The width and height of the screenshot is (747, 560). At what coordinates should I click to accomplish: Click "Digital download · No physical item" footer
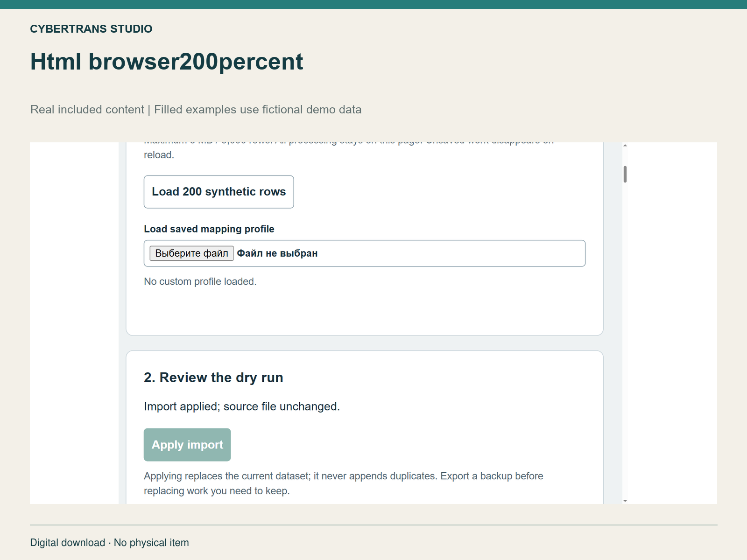pyautogui.click(x=110, y=543)
